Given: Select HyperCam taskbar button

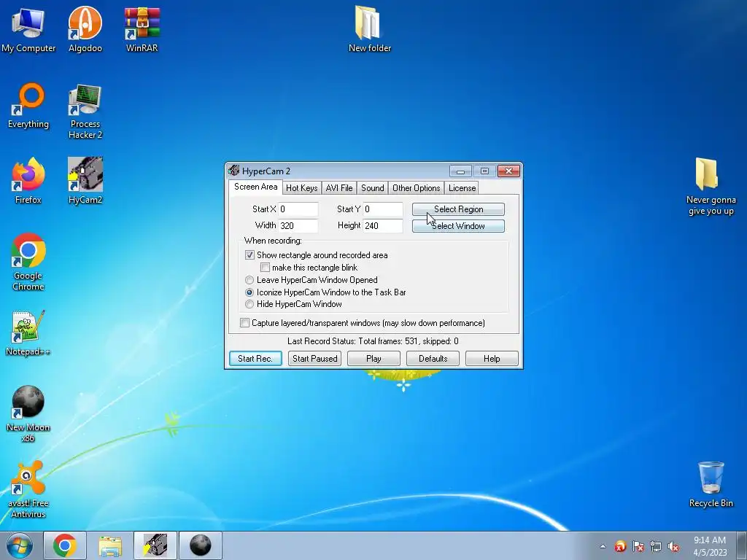Looking at the screenshot, I should 155,545.
